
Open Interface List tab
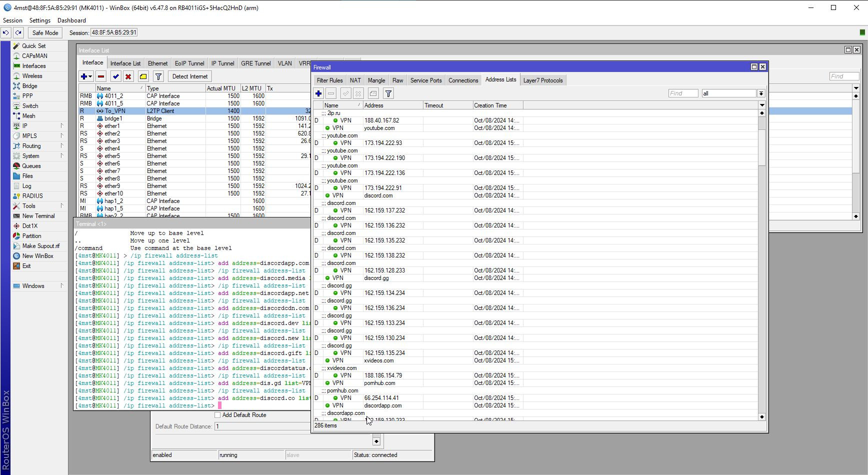(x=125, y=63)
